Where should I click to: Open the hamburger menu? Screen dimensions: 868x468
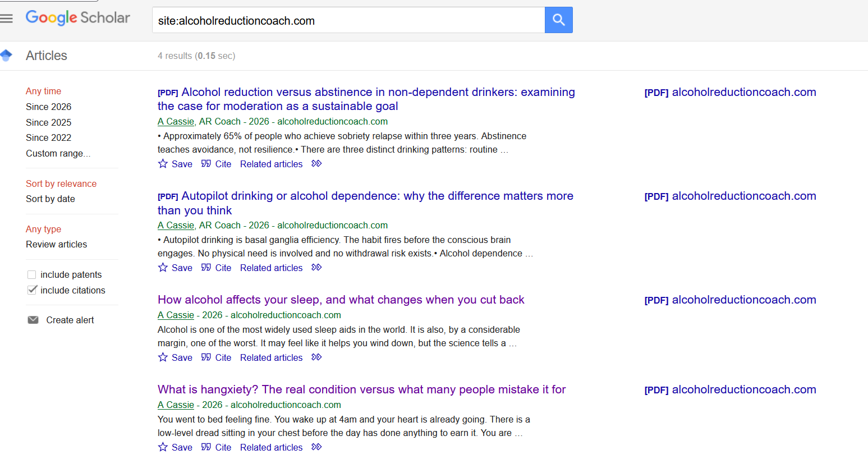(x=6, y=19)
